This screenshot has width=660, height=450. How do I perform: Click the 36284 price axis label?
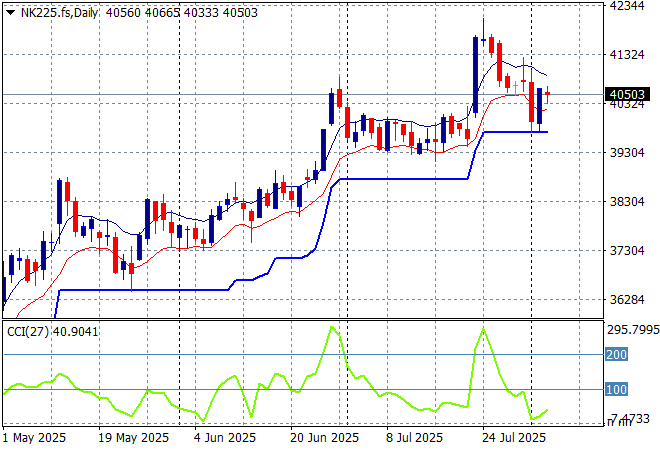(x=627, y=300)
